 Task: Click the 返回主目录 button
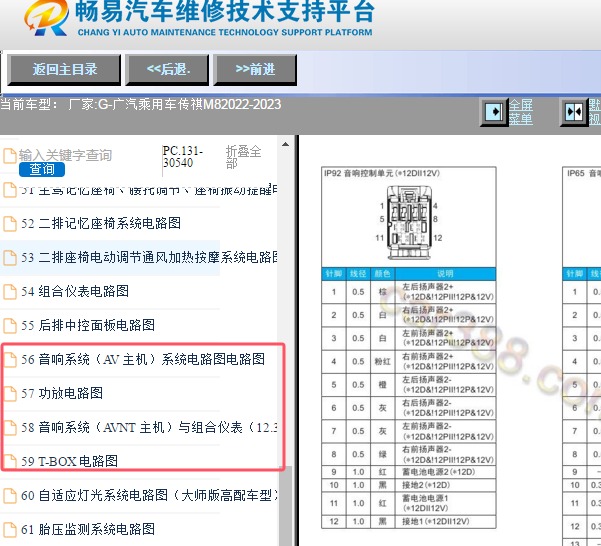pyautogui.click(x=64, y=69)
